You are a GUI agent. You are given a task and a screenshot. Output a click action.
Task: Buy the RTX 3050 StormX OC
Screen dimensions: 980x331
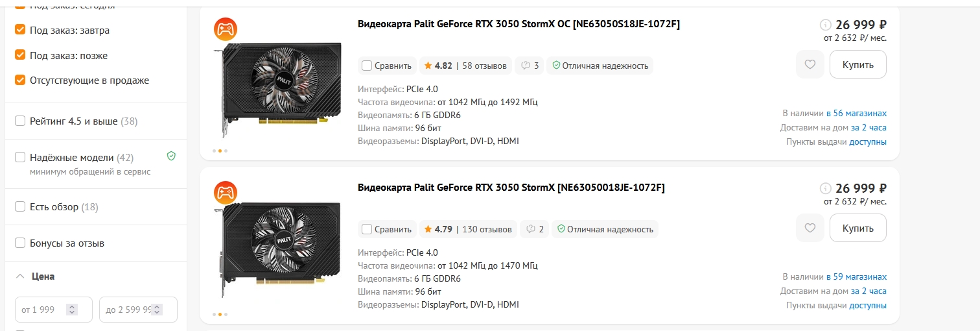857,64
